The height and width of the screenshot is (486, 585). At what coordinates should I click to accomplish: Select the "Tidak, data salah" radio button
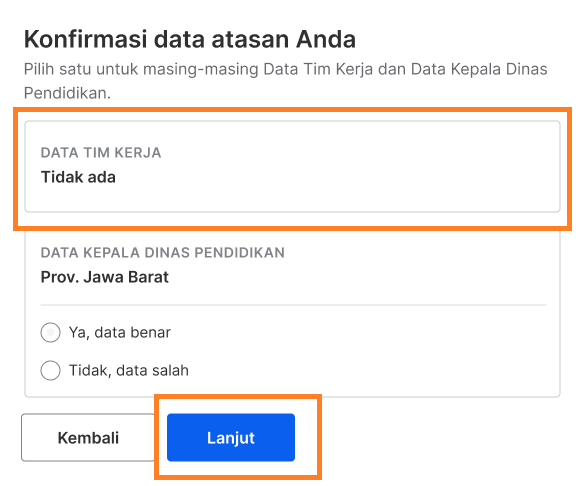[50, 370]
